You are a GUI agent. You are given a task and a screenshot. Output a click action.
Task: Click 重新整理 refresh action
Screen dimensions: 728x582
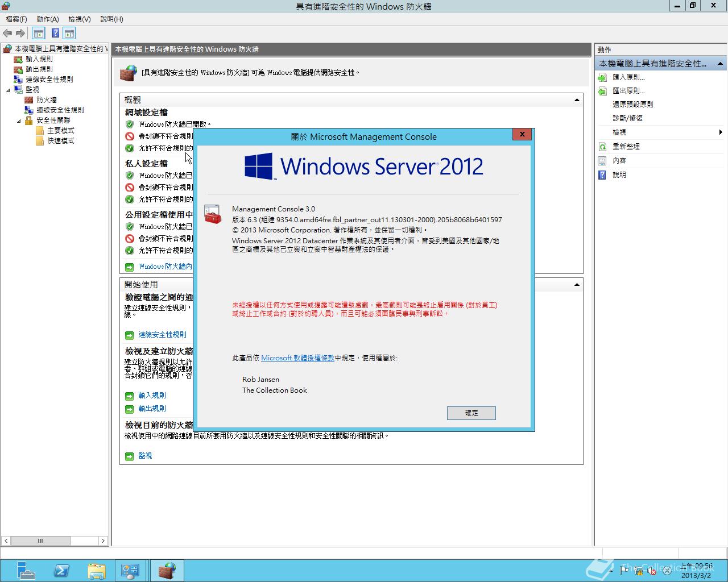(x=626, y=147)
